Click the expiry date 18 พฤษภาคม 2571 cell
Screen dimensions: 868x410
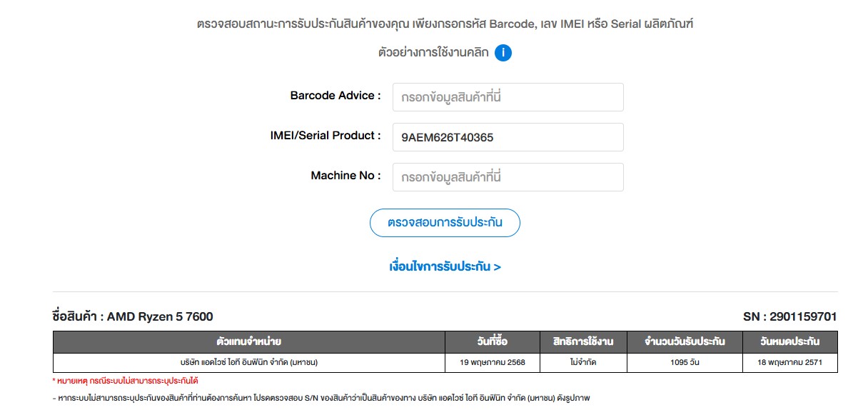tap(790, 362)
